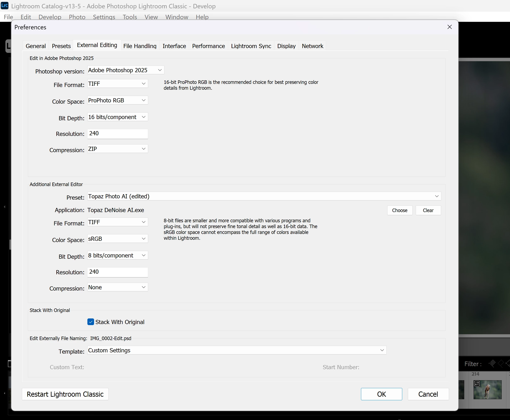Open the Develop menu
510x420 pixels.
50,17
